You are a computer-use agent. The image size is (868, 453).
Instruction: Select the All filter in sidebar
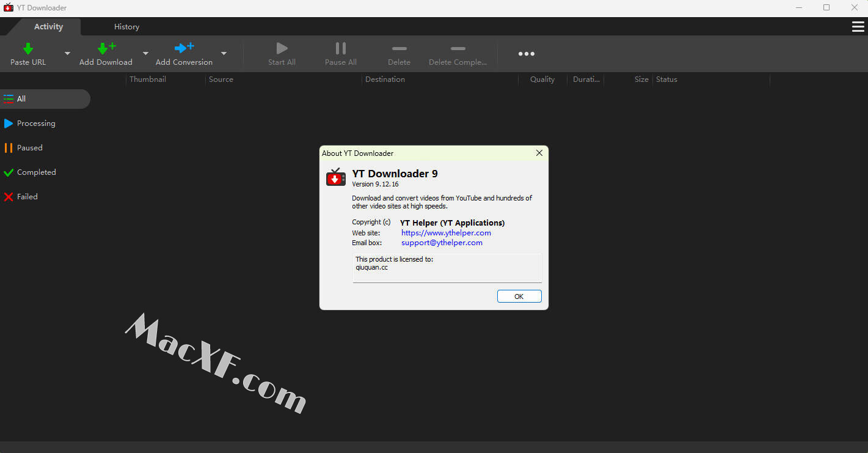[x=45, y=99]
